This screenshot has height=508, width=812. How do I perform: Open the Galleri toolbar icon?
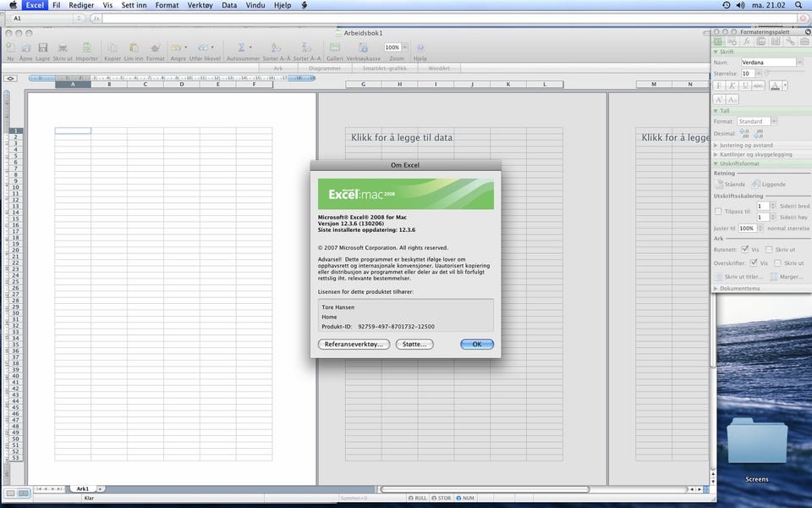(x=335, y=47)
